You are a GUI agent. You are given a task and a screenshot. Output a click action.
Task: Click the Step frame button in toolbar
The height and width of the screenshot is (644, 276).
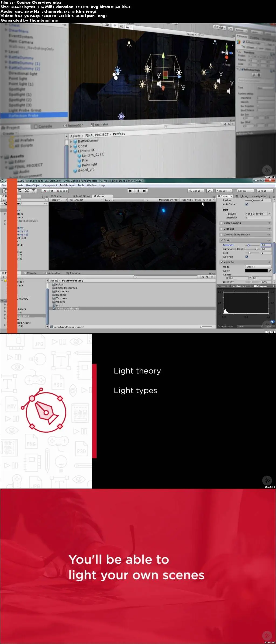[144, 191]
